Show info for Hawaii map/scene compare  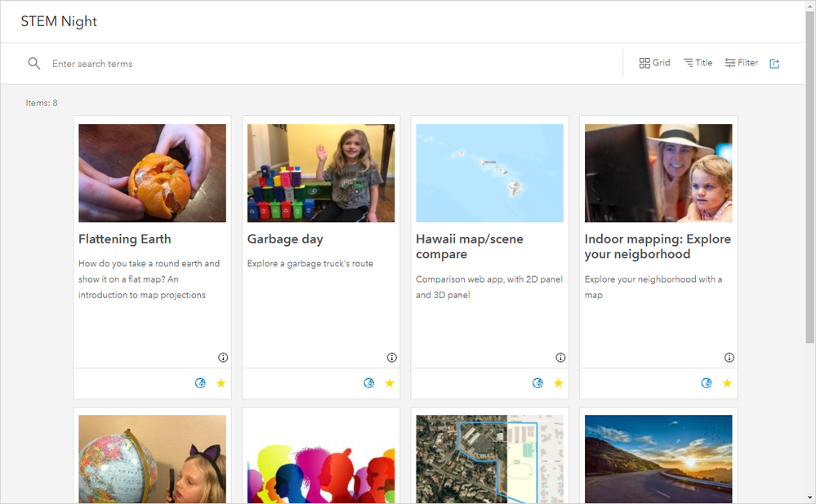point(560,357)
